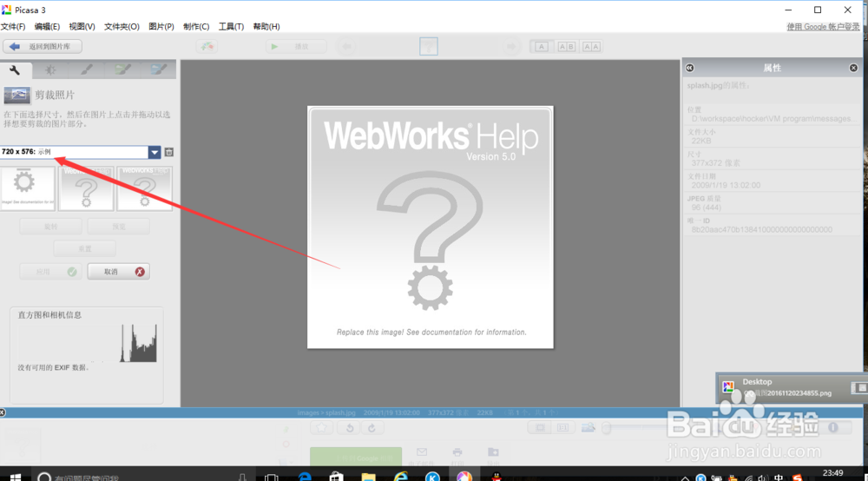
Task: Click the export folder icon
Action: (x=493, y=452)
